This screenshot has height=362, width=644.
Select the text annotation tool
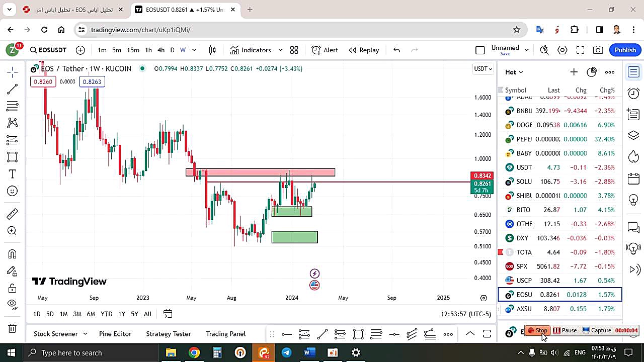[x=13, y=174]
